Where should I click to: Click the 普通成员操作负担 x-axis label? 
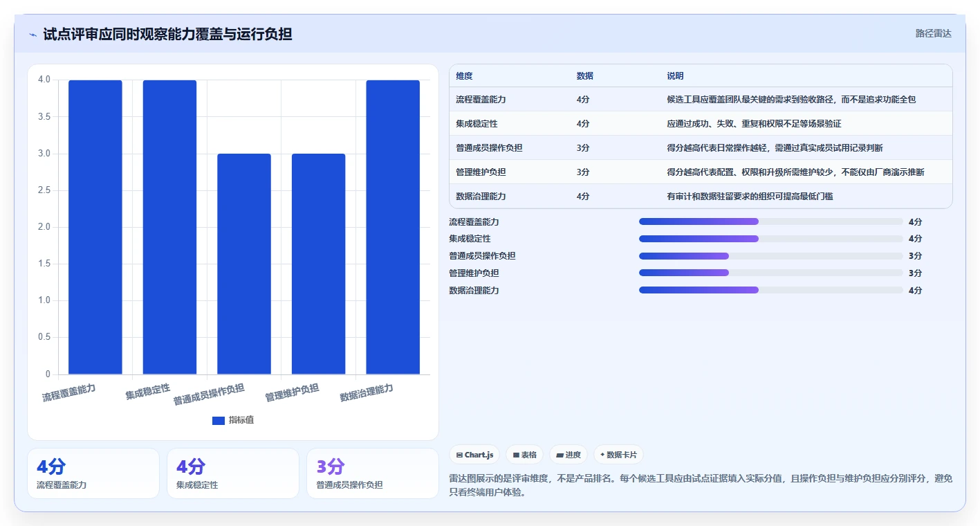pos(209,394)
